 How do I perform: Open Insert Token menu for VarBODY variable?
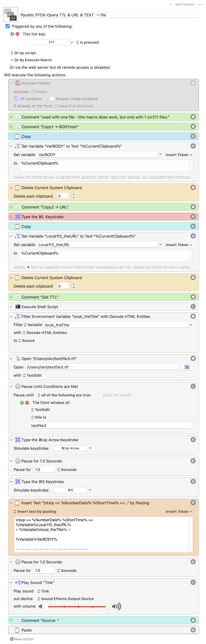tap(178, 155)
